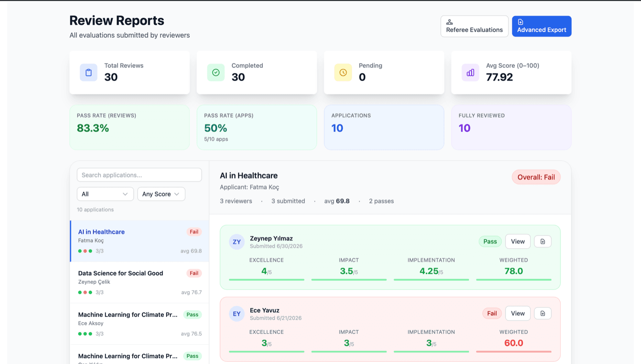Click the Pass Rate (Reviews) 83.3% card
This screenshot has height=364, width=641.
pos(130,127)
